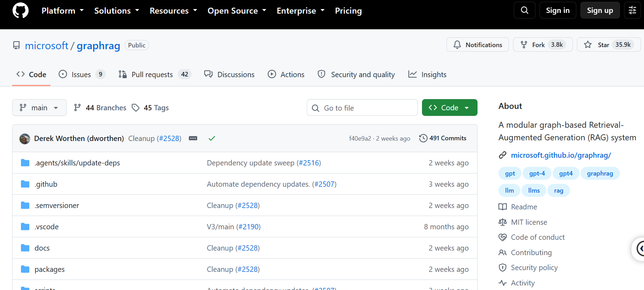Open the microsoft organization link
This screenshot has width=644, height=290.
pos(47,45)
